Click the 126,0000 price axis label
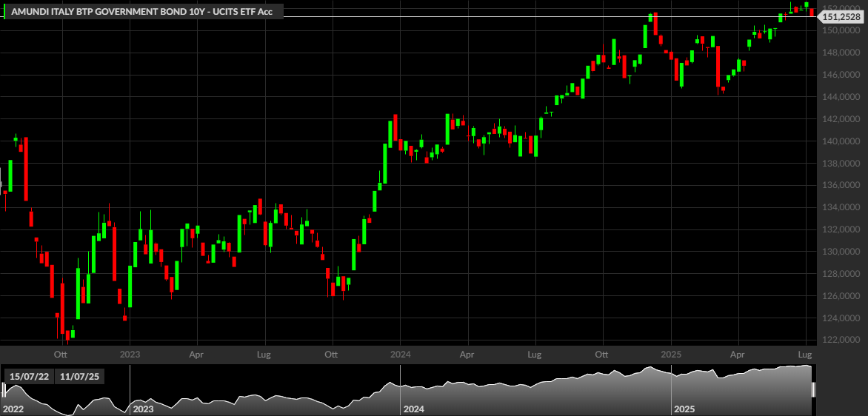Viewport: 868px width, 416px height. (x=841, y=296)
